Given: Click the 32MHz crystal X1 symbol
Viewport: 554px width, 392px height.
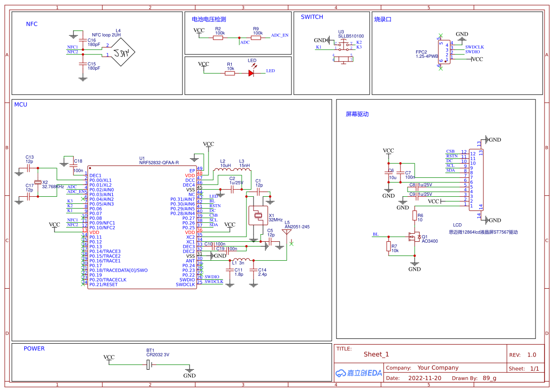Looking at the screenshot, I should 258,216.
